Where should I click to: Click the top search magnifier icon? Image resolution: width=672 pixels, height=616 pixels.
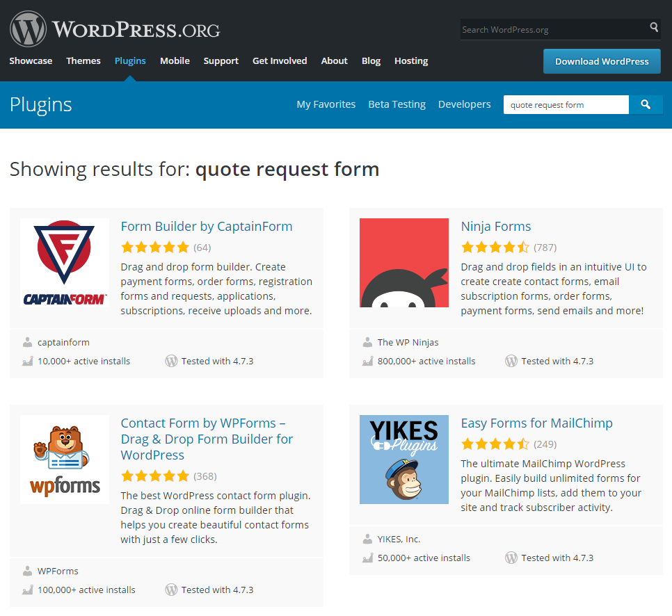(x=654, y=27)
